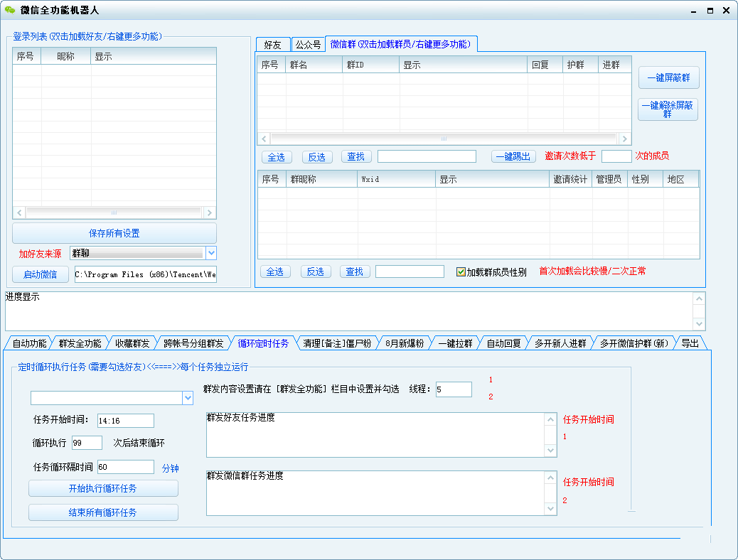Click left scroll arrow of the group table

(264, 139)
